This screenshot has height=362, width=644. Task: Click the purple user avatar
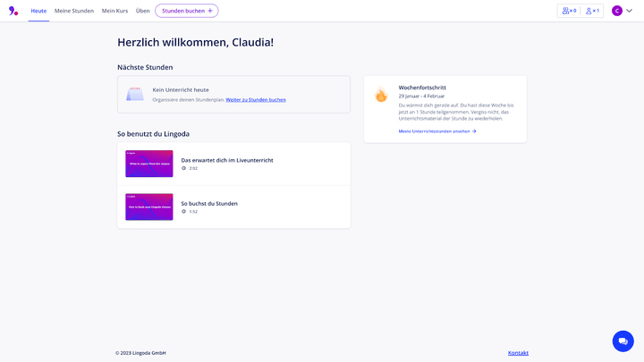[617, 11]
